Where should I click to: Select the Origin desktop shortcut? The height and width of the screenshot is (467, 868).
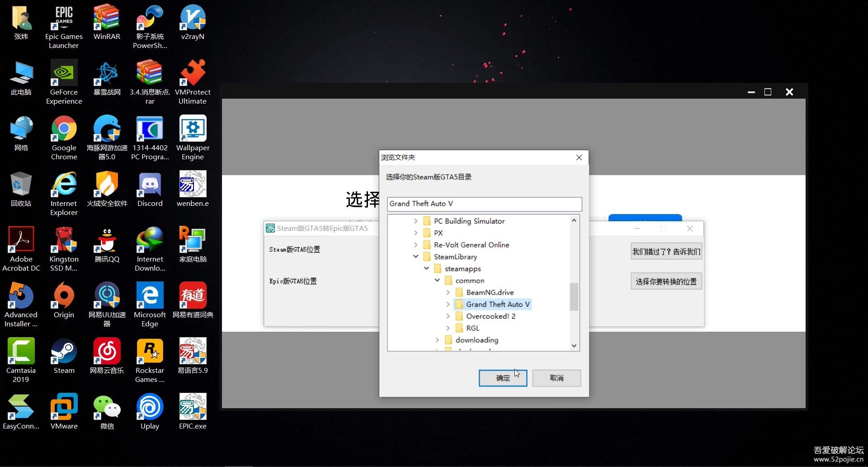coord(64,300)
